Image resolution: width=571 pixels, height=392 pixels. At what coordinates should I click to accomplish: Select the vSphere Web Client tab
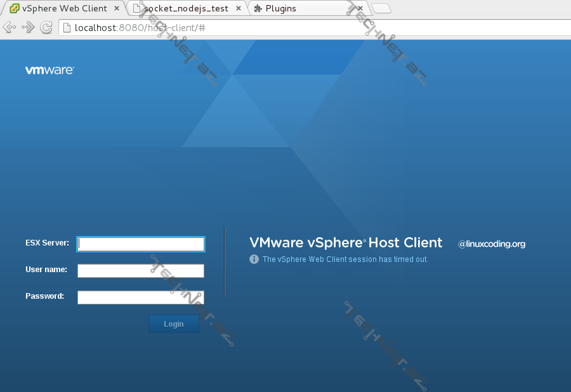pyautogui.click(x=63, y=9)
